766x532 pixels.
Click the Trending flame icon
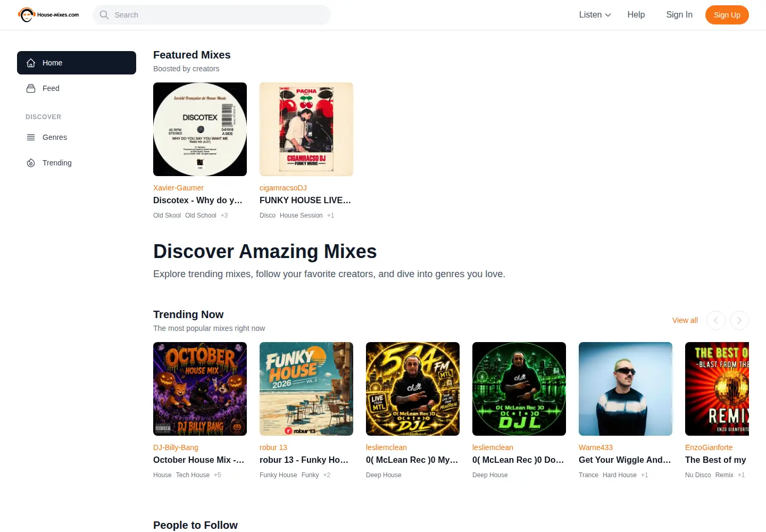pyautogui.click(x=31, y=163)
